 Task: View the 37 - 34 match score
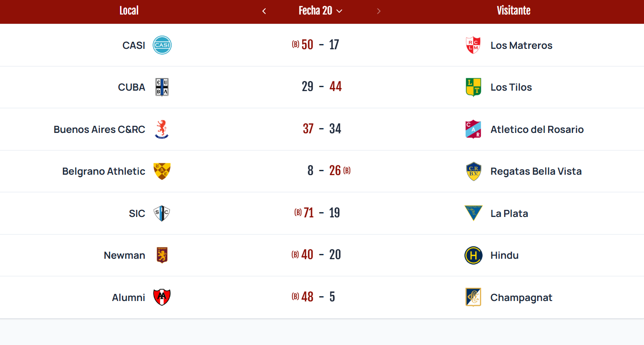coord(322,129)
